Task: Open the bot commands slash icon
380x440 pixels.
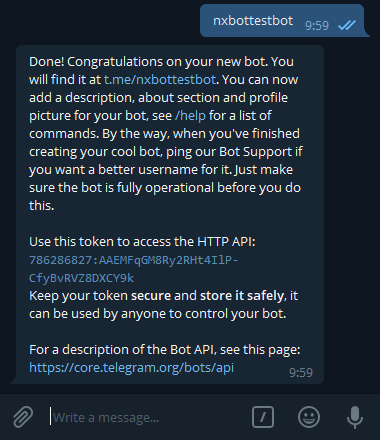Action: click(263, 417)
